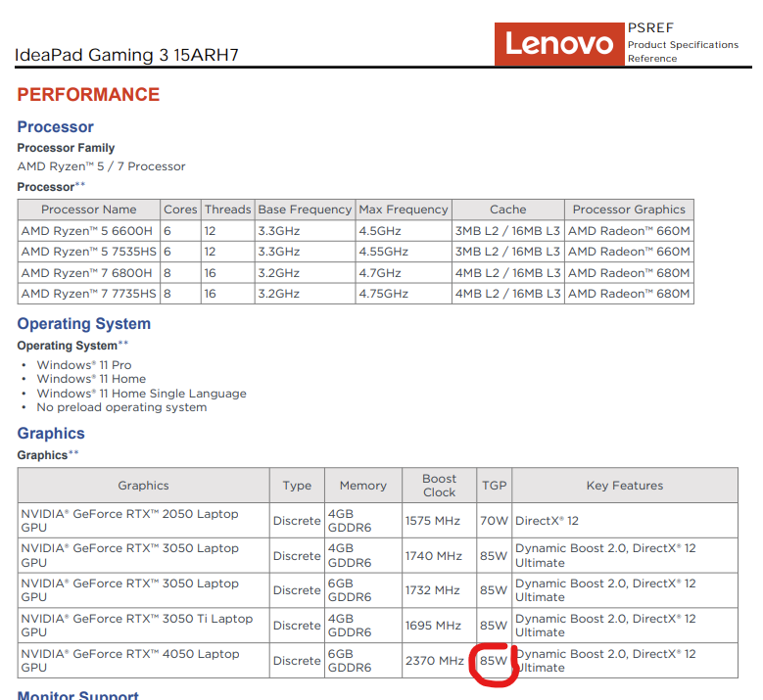763x700 pixels.
Task: Click the Processor Graphics column header
Action: (x=629, y=210)
